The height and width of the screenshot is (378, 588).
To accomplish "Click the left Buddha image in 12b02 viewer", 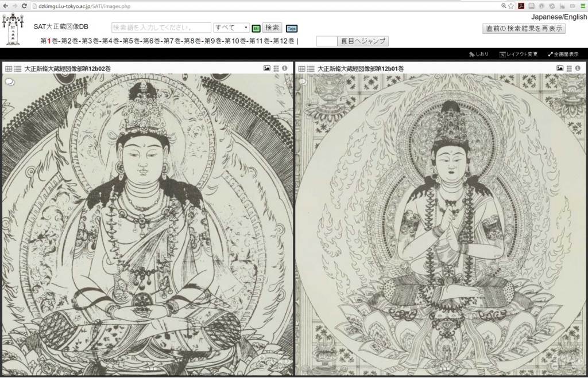I will pos(148,224).
